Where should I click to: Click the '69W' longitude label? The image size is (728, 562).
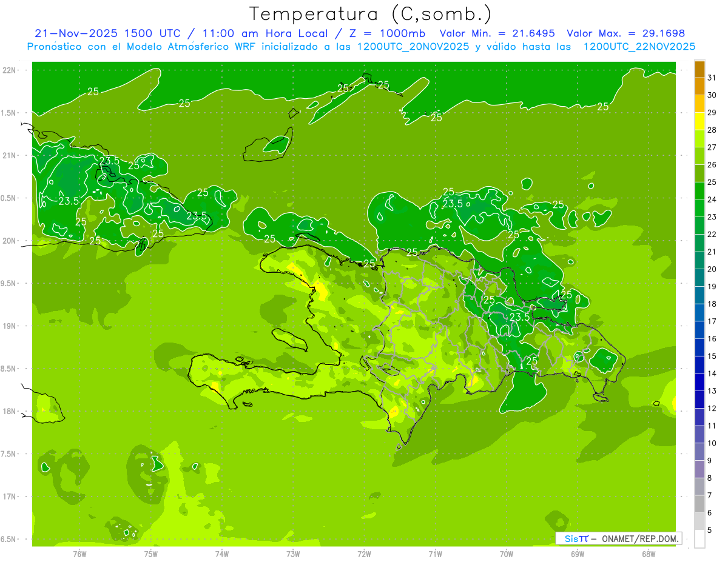pyautogui.click(x=578, y=554)
